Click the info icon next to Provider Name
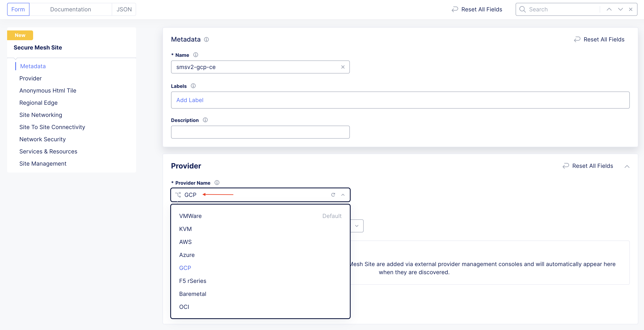644x330 pixels. (217, 182)
